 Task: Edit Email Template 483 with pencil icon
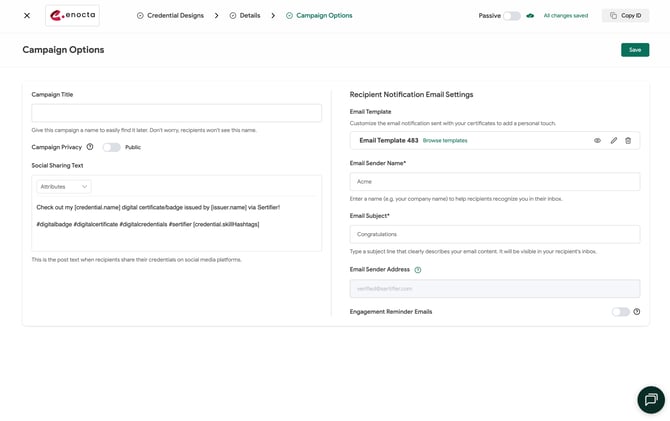[x=614, y=141]
